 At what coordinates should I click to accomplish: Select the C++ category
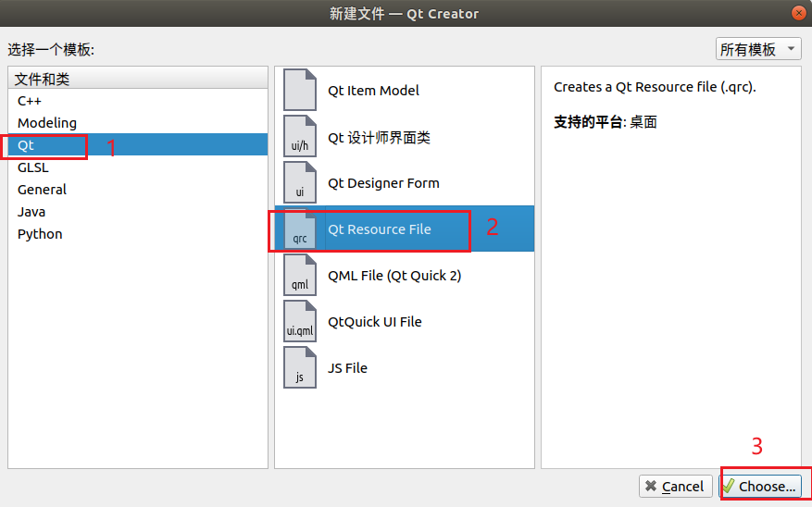coord(138,100)
